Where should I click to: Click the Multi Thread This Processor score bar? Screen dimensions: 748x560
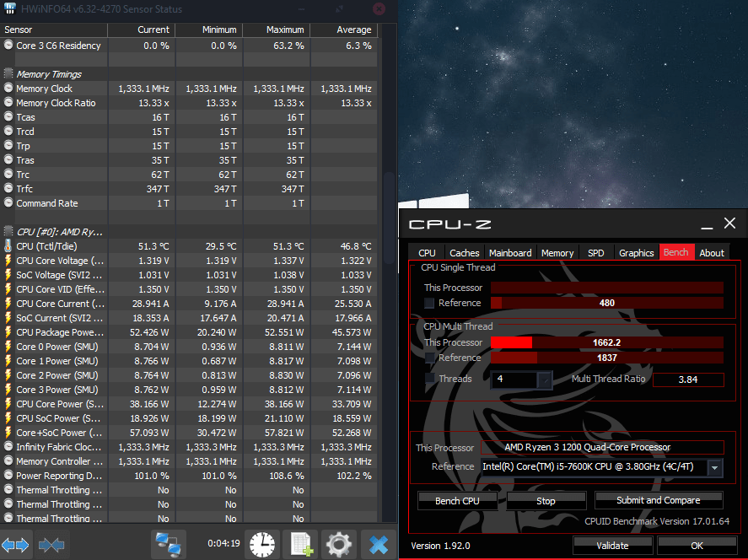pyautogui.click(x=607, y=342)
